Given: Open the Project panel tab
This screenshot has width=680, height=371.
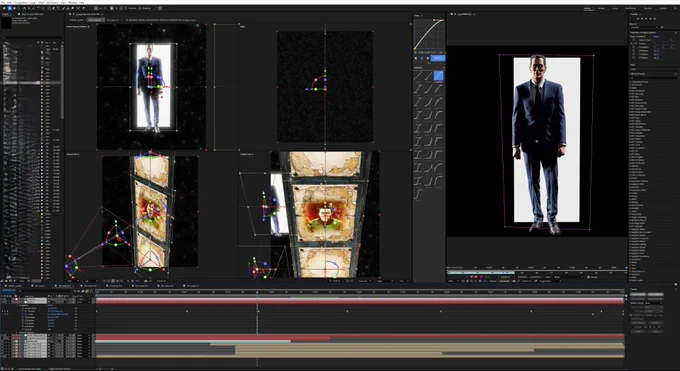Looking at the screenshot, I should click(5, 14).
